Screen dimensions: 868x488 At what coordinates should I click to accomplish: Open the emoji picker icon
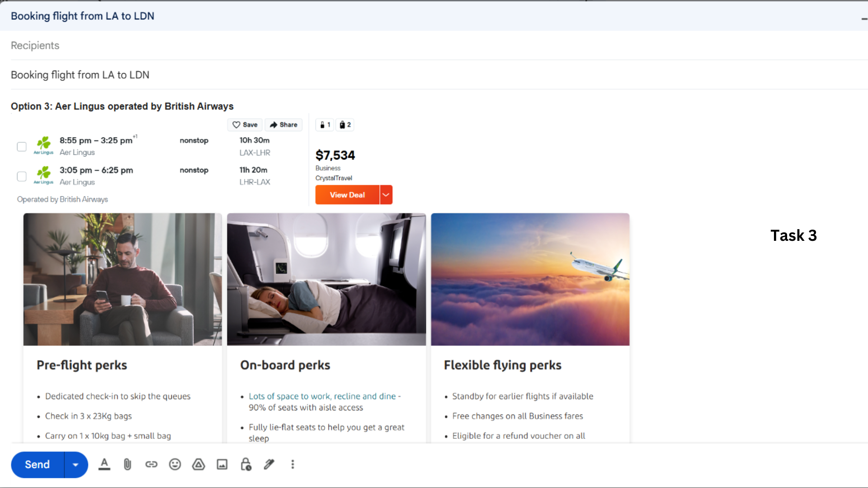click(175, 464)
